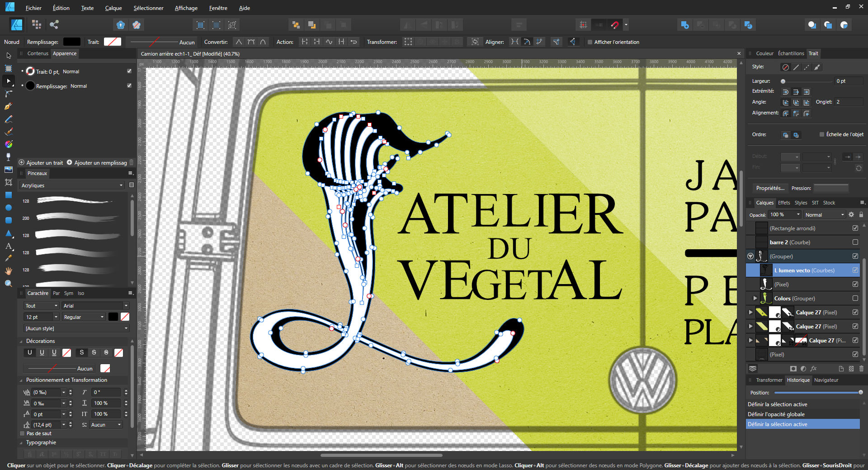Click the mask layer icon

793,368
